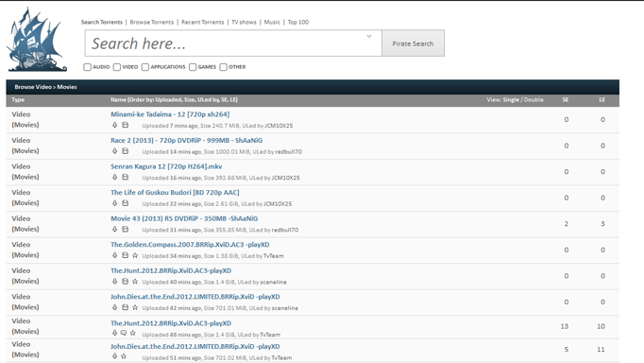Click save icon for The.Golden.Compass.2007 torrent
The image size is (644, 363).
[126, 255]
